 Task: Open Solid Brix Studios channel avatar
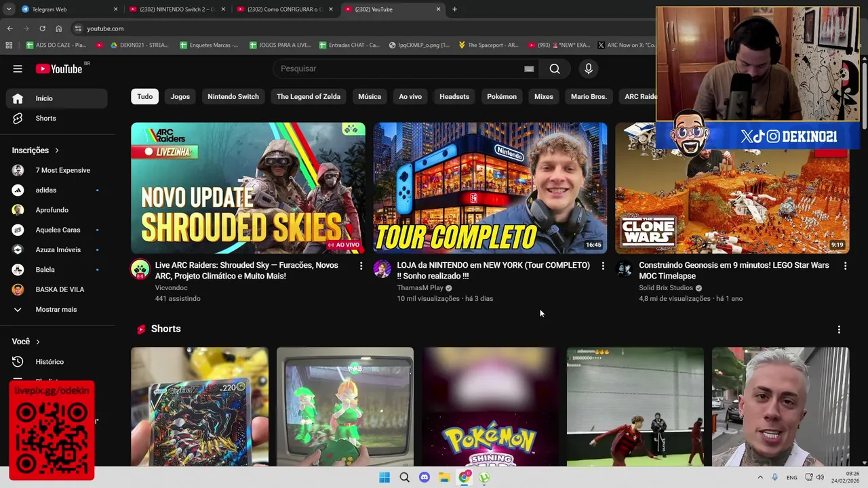[624, 269]
